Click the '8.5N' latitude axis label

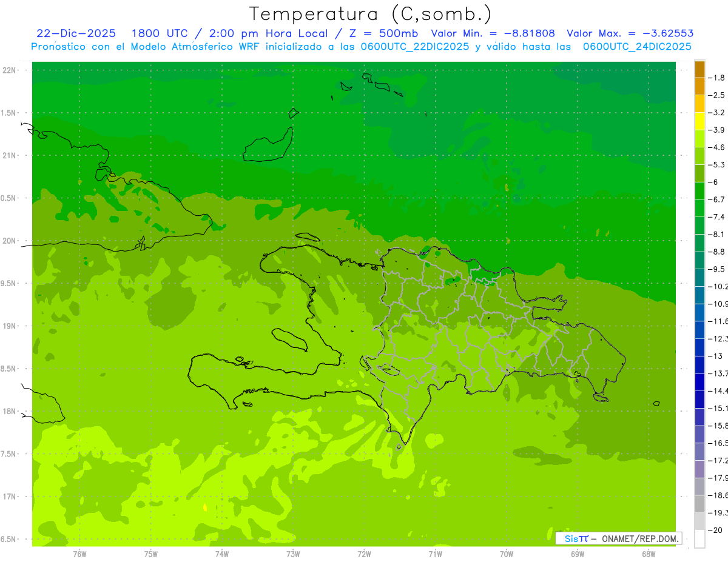[9, 369]
